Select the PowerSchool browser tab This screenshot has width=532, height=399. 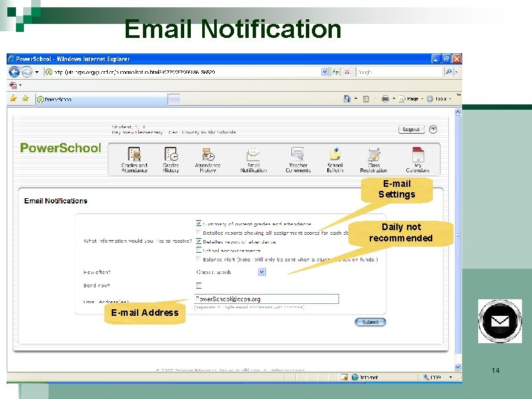[102, 99]
